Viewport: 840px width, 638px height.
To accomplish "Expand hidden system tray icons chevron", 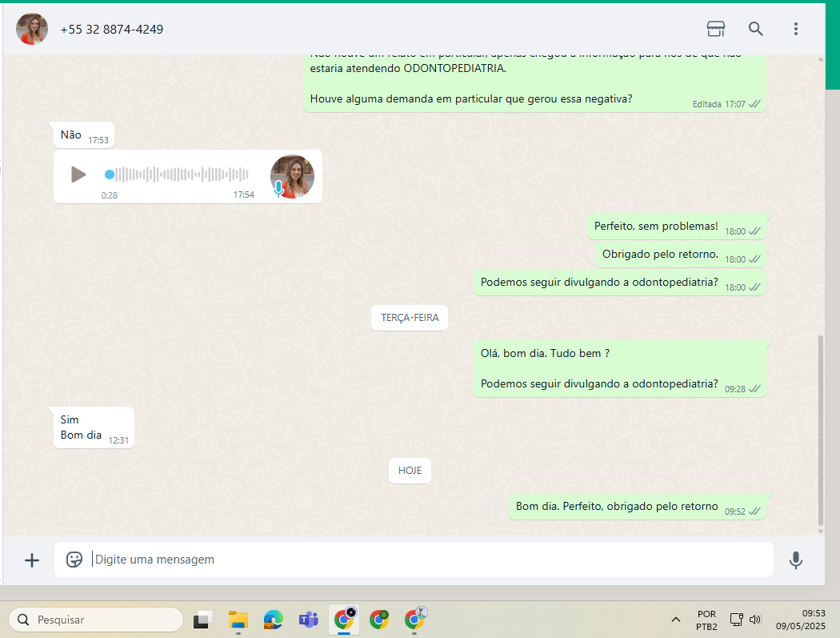I will click(676, 620).
